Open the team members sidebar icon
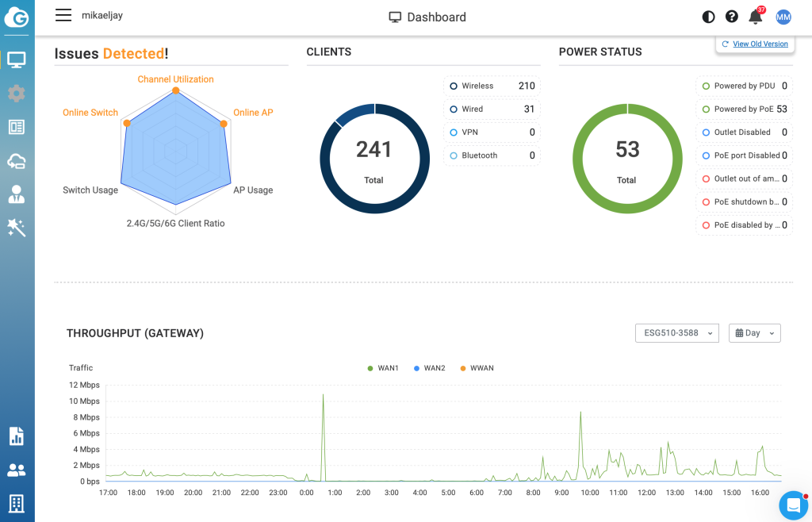Image resolution: width=812 pixels, height=522 pixels. pyautogui.click(x=17, y=470)
